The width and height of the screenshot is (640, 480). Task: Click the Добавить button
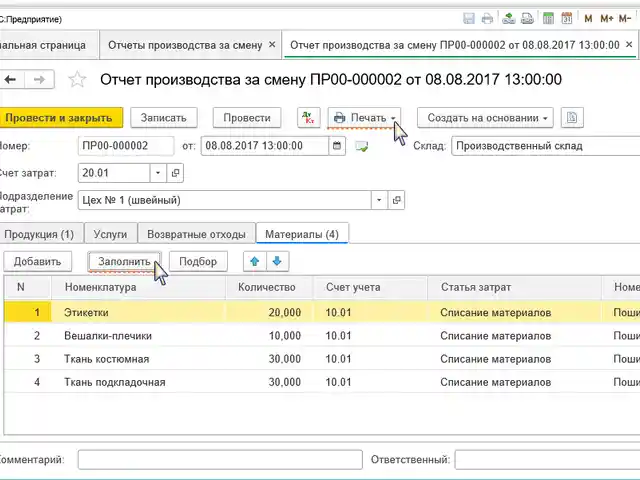pyautogui.click(x=38, y=261)
